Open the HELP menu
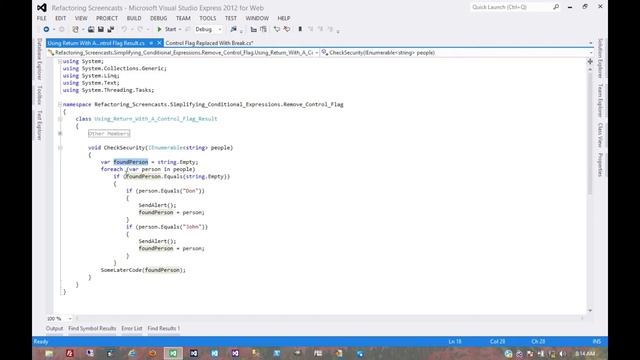Image resolution: width=640 pixels, height=360 pixels. click(x=284, y=18)
